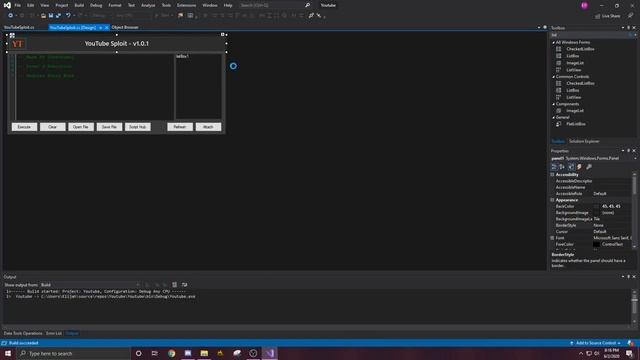Click the navigate backward toolbar icon

point(10,16)
